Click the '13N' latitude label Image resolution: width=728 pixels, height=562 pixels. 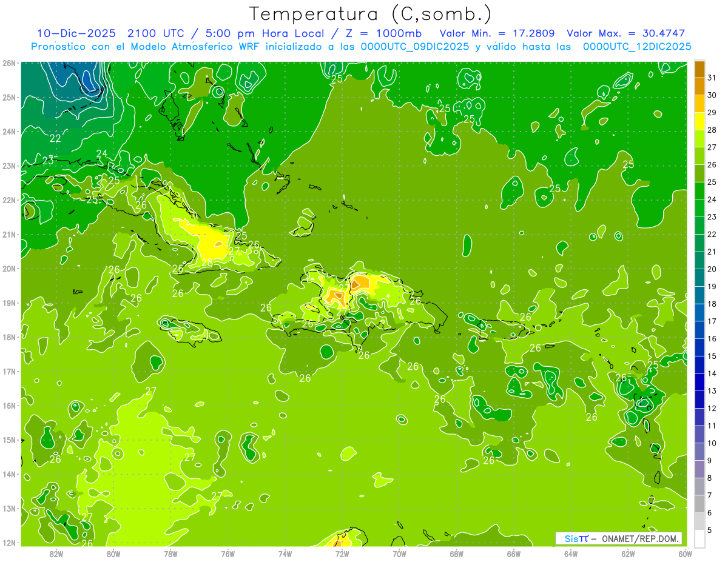tap(8, 509)
